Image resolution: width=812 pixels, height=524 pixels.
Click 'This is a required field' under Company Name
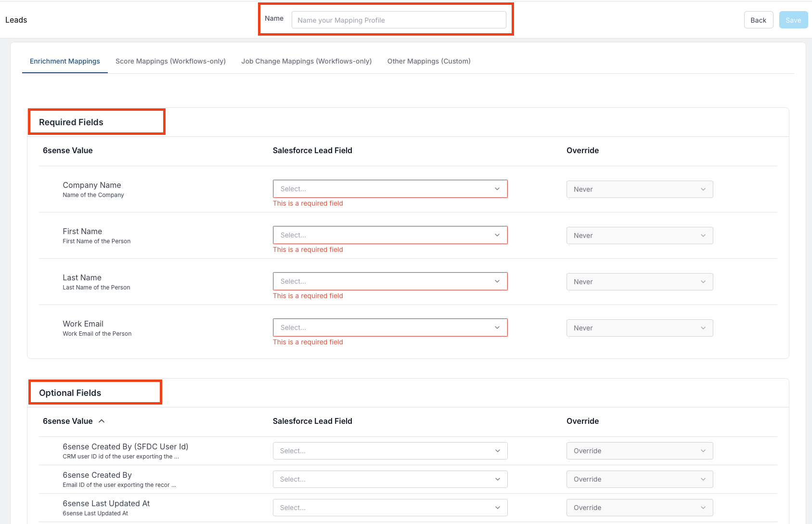(308, 203)
